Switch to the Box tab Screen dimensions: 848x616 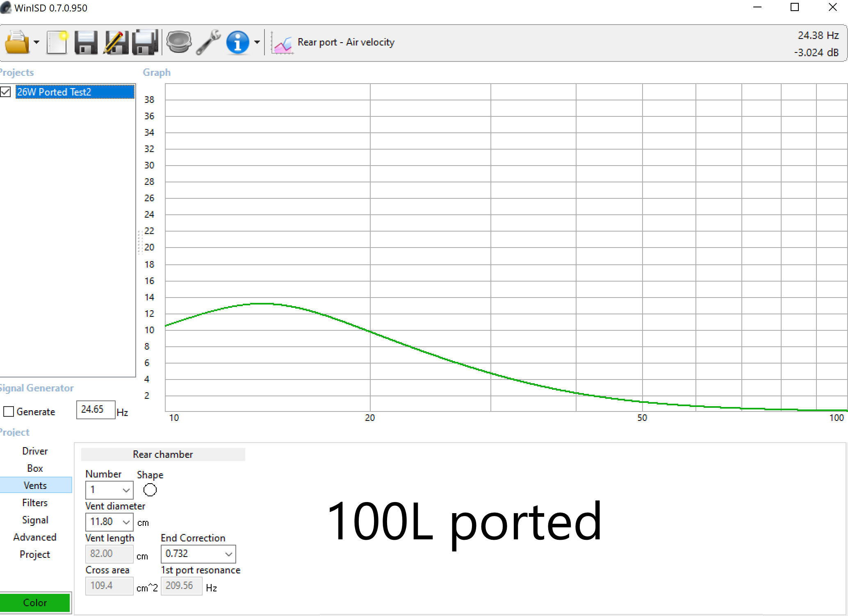point(35,468)
